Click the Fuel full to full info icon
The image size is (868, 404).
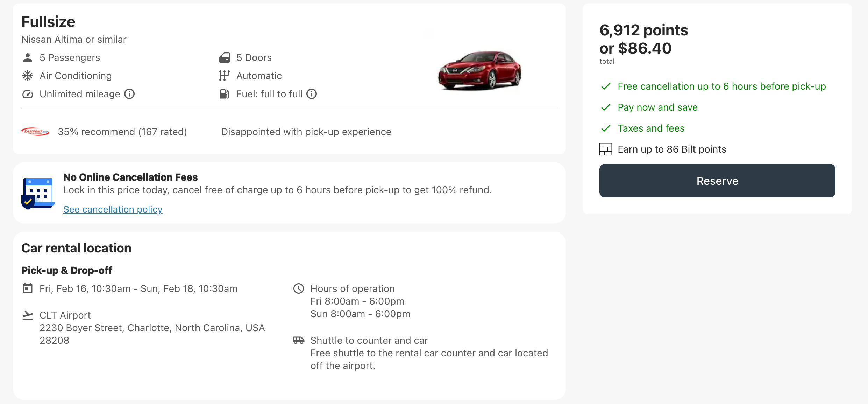tap(312, 94)
